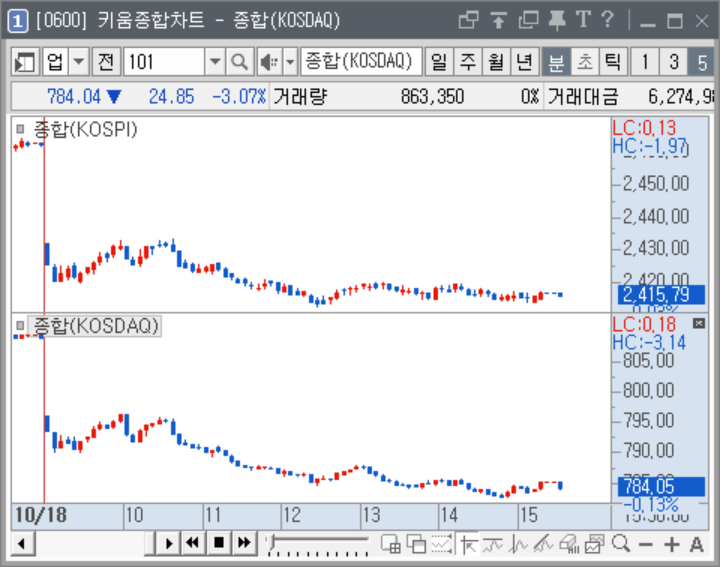Close the KOSDAQ chart pane x button
This screenshot has height=567, width=720.
tap(698, 324)
